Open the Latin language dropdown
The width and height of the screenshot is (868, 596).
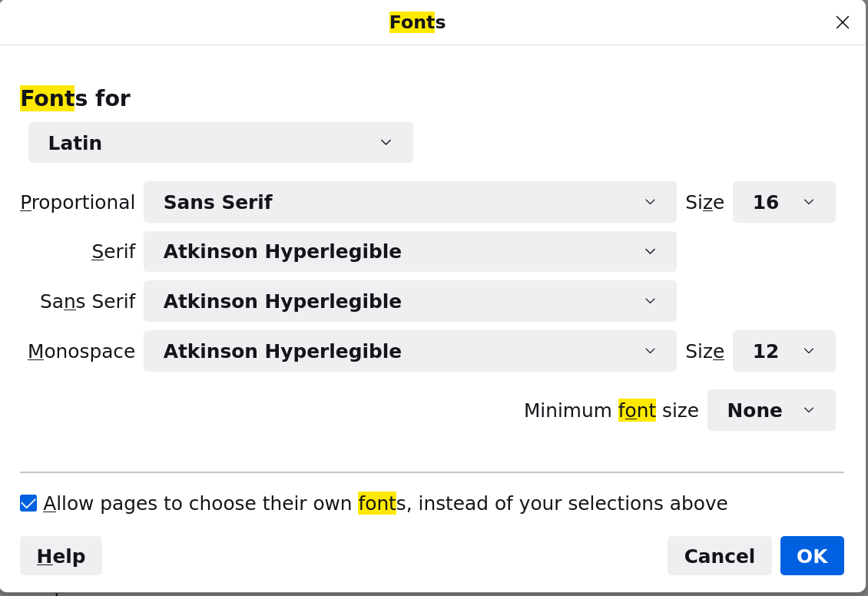tap(220, 143)
